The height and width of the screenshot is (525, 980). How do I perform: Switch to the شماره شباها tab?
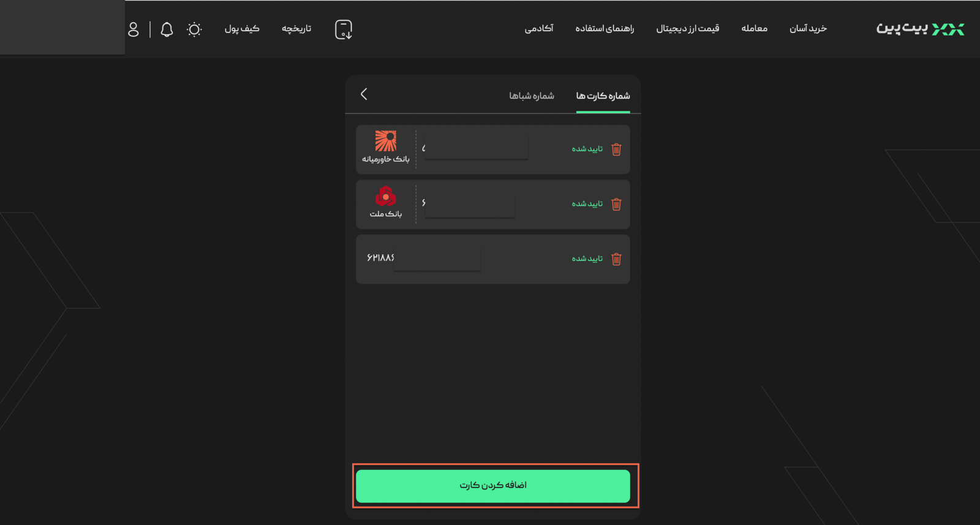532,96
